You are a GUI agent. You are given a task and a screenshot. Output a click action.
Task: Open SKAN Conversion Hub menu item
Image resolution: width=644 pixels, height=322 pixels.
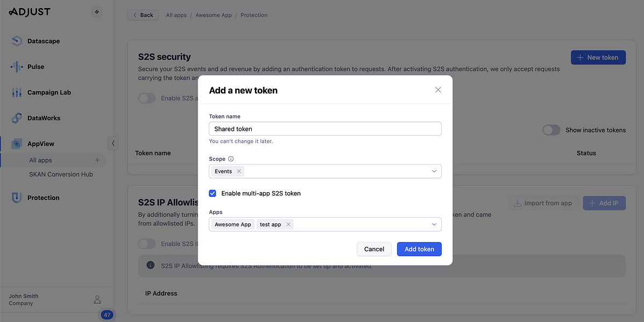point(61,174)
